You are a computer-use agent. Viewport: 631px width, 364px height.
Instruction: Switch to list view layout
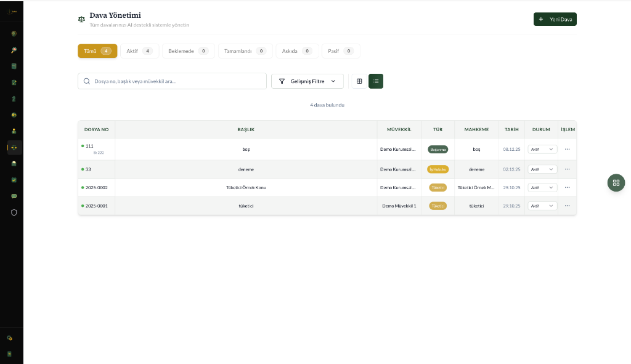(376, 81)
